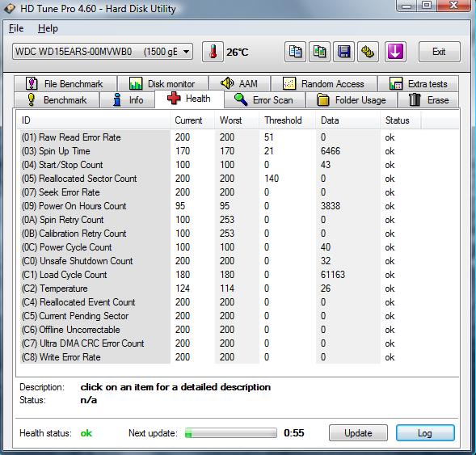Click the copy screenshot toolbar icon
Image resolution: width=476 pixels, height=455 pixels.
pos(319,52)
